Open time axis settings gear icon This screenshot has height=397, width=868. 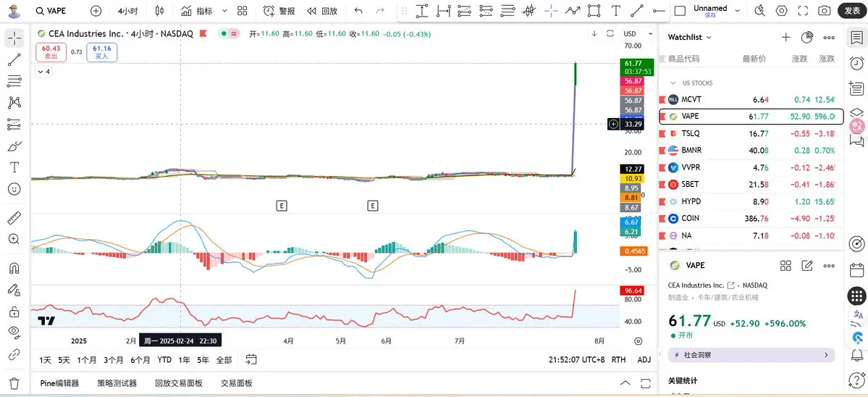(639, 341)
